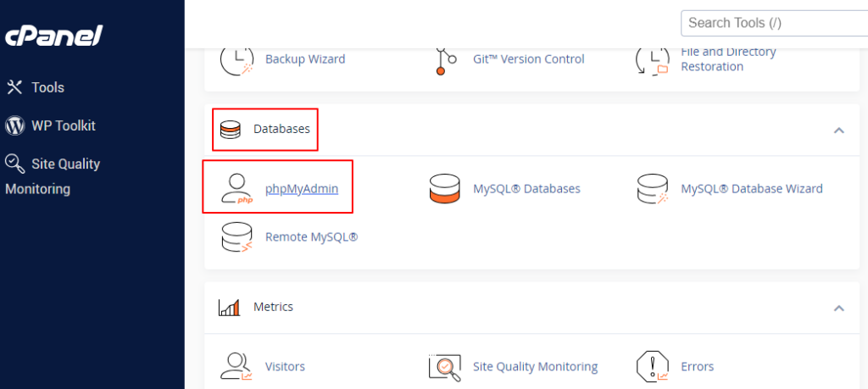Open the phpMyAdmin link
This screenshot has height=389, width=868.
click(302, 189)
